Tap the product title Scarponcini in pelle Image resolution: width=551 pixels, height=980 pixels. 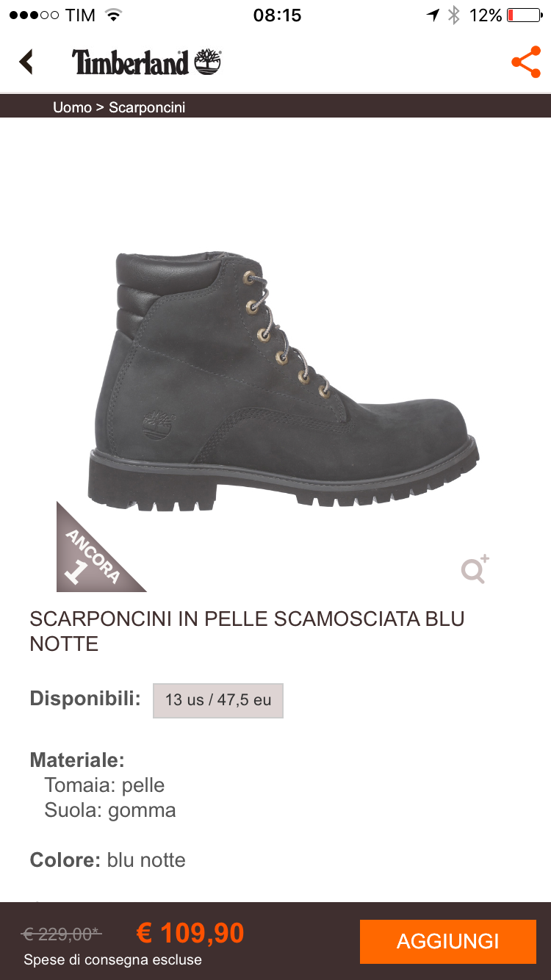point(247,631)
